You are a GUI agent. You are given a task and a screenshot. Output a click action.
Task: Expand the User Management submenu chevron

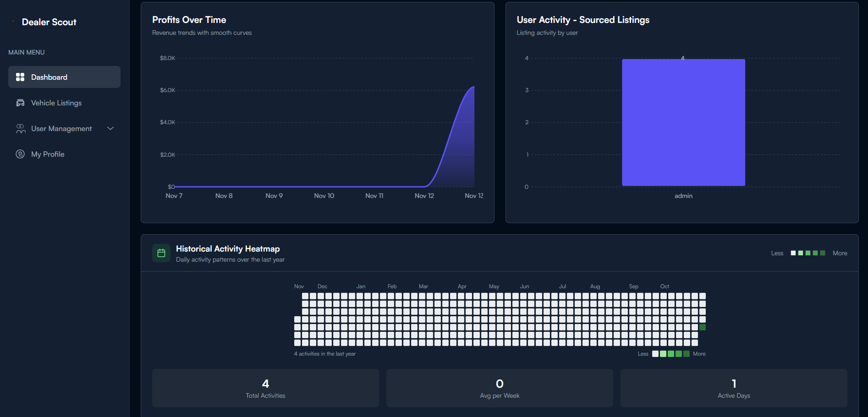click(x=110, y=129)
